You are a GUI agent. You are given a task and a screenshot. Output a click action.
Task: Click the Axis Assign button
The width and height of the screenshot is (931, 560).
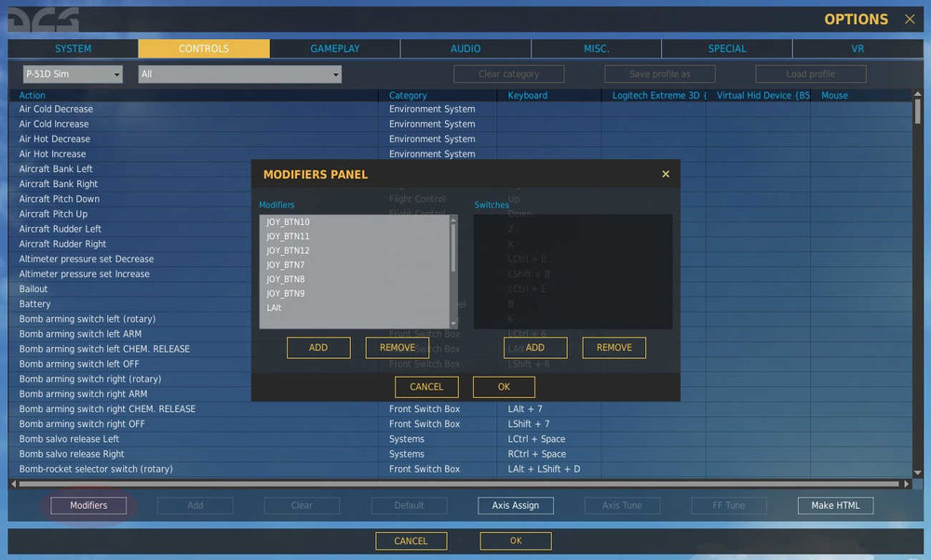[x=516, y=505]
